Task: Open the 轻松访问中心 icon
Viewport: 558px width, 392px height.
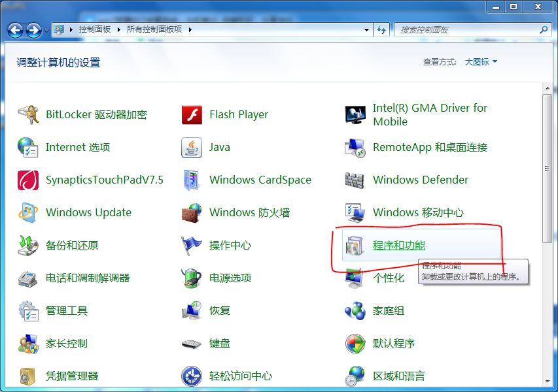Action: 192,376
